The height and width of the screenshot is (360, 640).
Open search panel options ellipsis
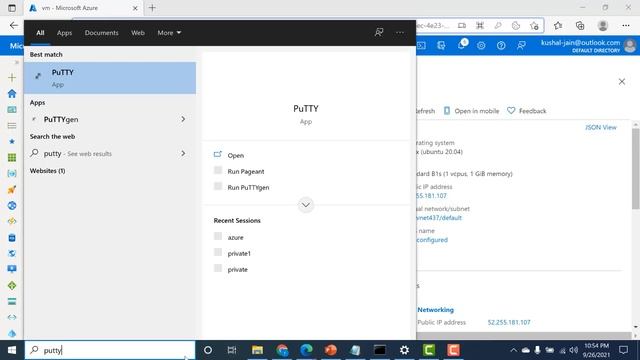[400, 32]
